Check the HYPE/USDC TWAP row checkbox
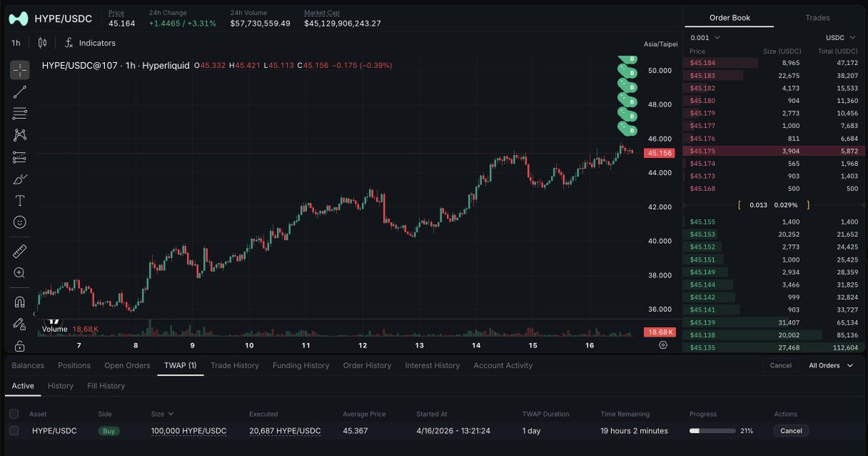 coord(14,431)
